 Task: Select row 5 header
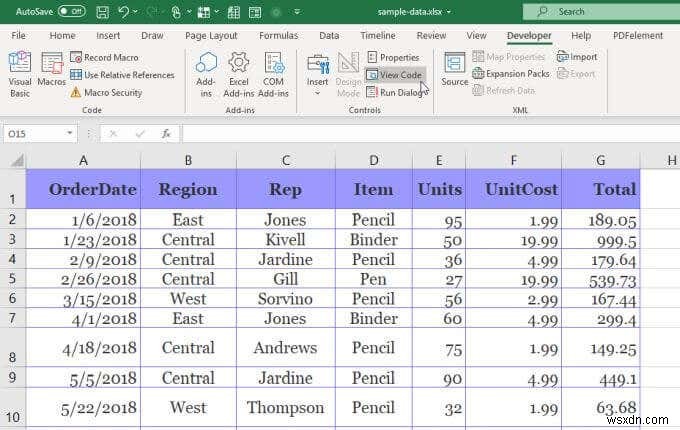(13, 279)
